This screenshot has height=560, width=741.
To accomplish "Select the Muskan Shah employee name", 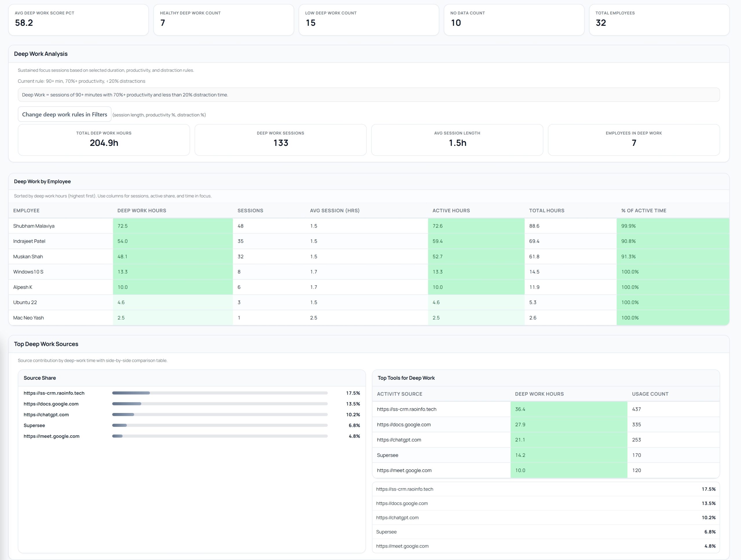I will 28,256.
